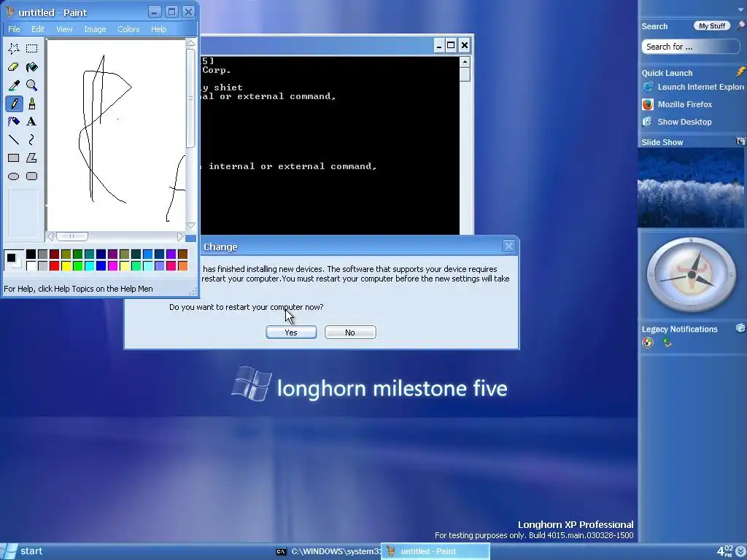Click the Paint horizontal scrollbar left arrow
Image resolution: width=747 pixels, height=560 pixels.
click(x=50, y=237)
